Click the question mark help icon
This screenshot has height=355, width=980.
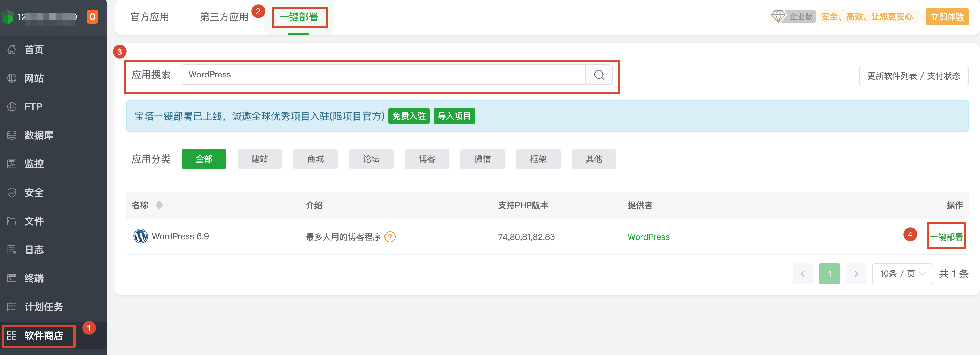click(x=390, y=237)
